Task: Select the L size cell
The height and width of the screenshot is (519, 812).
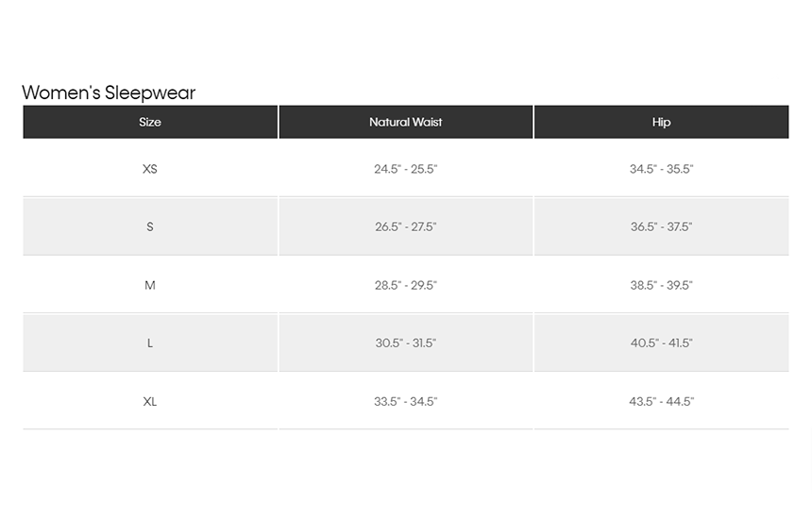Action: coord(150,343)
